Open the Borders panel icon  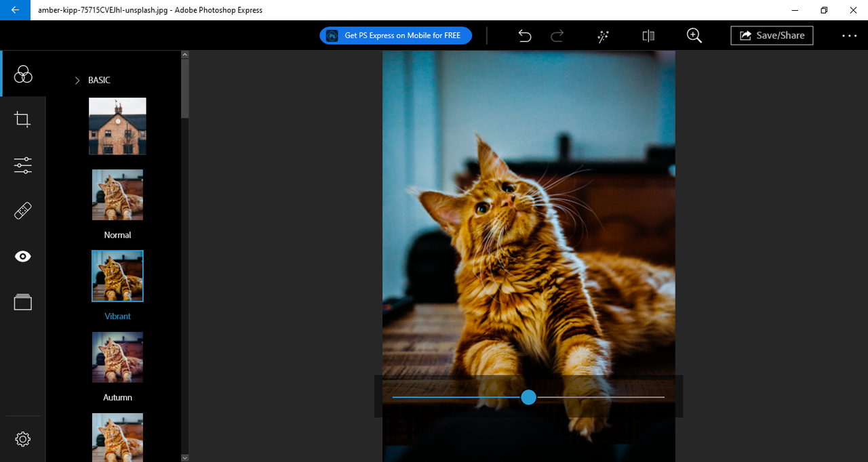(x=23, y=302)
